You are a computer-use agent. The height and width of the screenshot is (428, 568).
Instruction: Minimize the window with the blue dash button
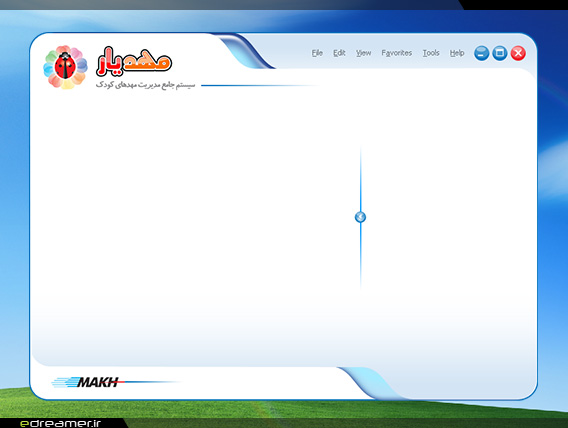(481, 53)
